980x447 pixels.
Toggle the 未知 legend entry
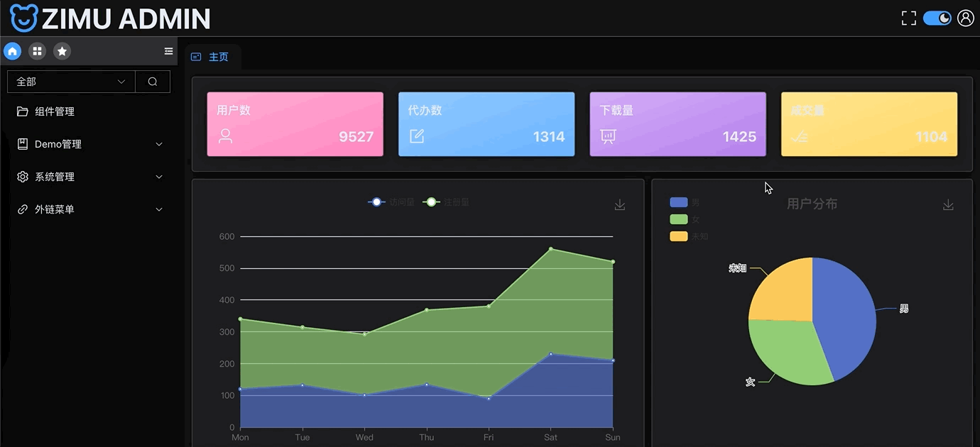(689, 236)
